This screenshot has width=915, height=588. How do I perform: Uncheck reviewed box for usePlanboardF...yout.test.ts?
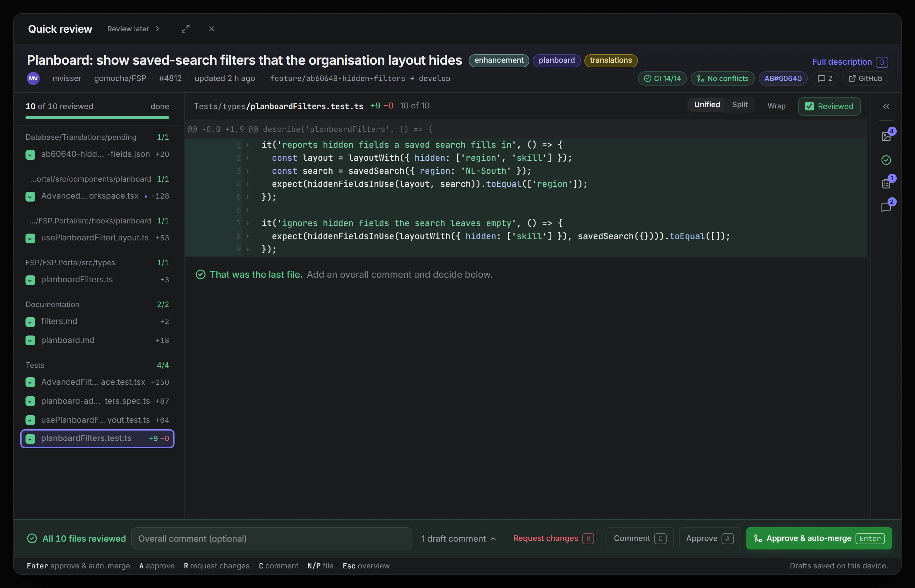30,420
